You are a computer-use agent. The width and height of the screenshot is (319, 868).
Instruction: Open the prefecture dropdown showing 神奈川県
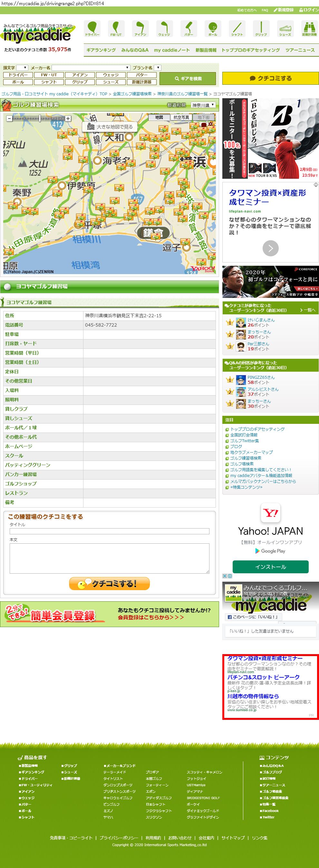point(203,105)
